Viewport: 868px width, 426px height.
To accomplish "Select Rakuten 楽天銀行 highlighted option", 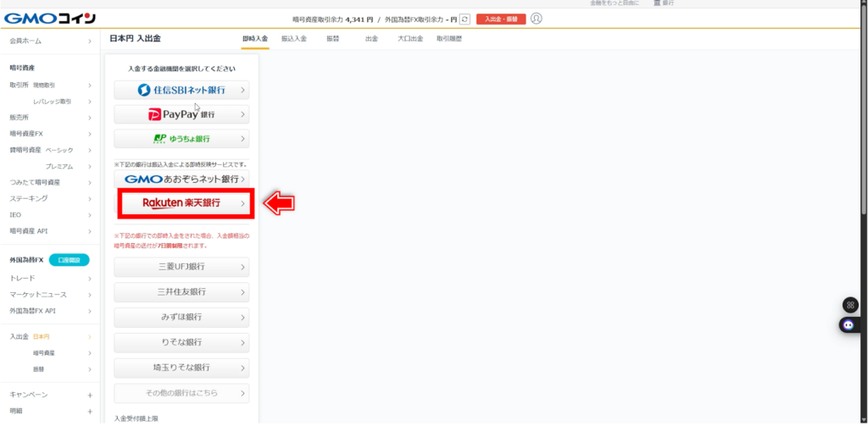I will point(181,203).
